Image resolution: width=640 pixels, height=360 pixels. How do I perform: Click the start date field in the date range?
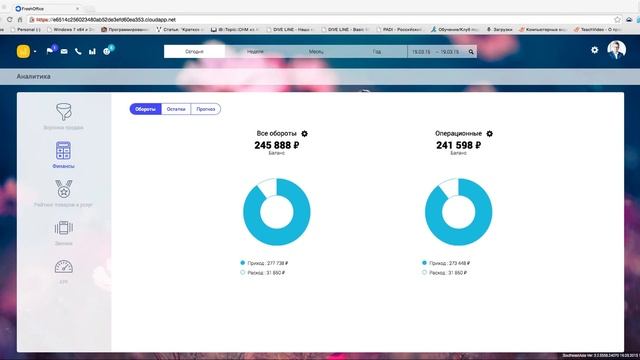click(x=421, y=52)
